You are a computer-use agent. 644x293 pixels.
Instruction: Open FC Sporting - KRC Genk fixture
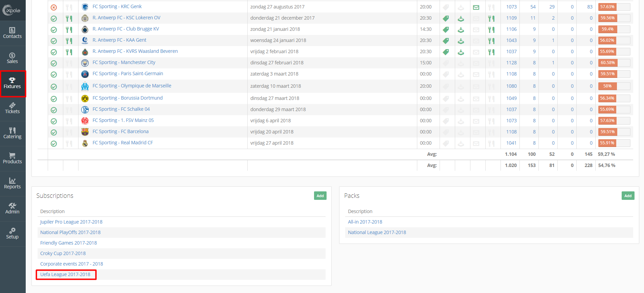(x=117, y=6)
